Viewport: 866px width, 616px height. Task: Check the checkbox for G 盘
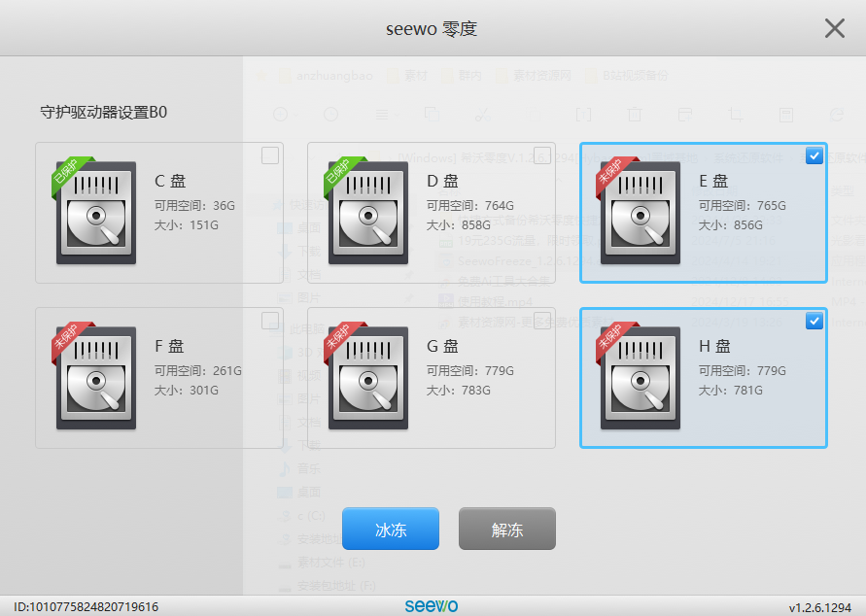click(541, 320)
